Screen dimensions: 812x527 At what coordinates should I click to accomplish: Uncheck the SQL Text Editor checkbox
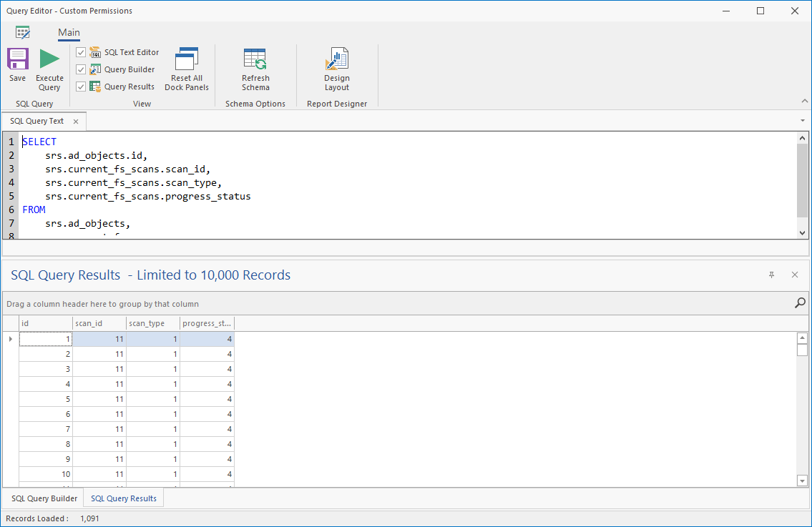[81, 52]
